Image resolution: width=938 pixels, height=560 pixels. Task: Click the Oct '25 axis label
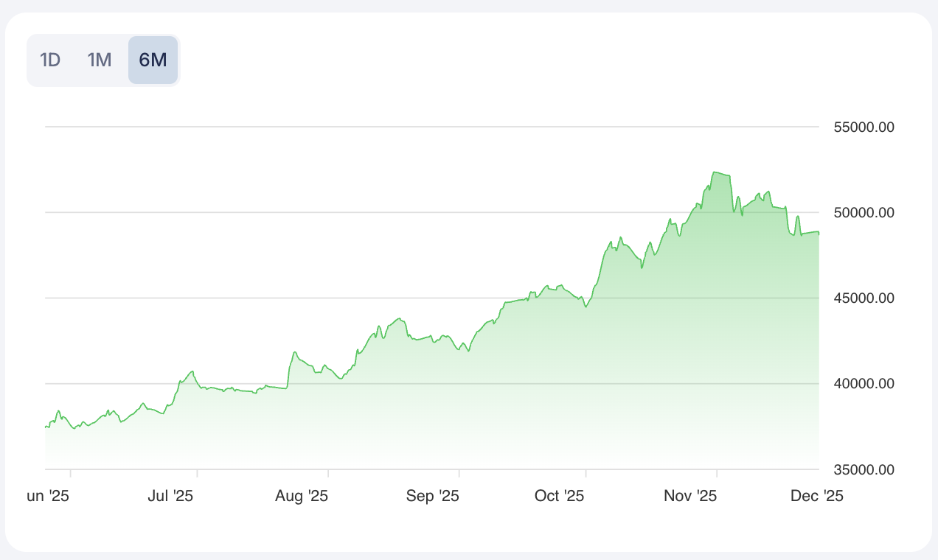click(x=560, y=496)
